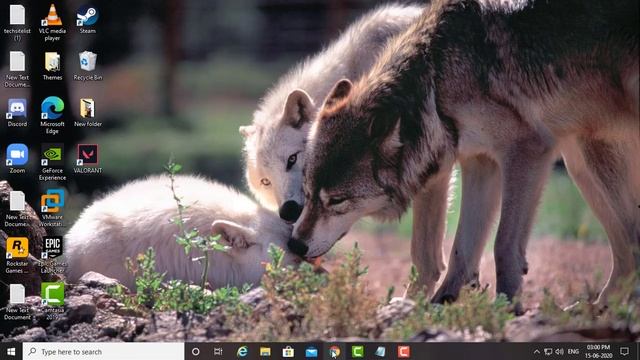Select the New folder desktop icon
Screen dimensions: 640x360
click(x=88, y=112)
